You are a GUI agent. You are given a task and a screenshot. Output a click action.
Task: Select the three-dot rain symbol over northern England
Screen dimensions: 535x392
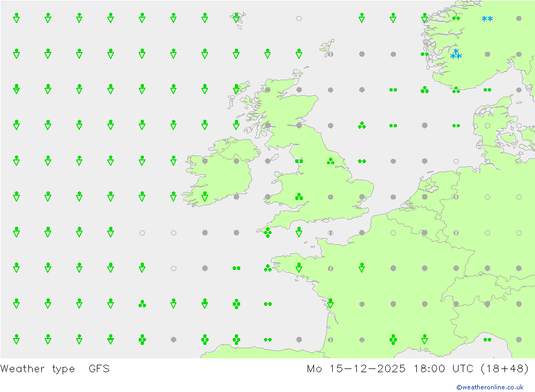coord(330,161)
